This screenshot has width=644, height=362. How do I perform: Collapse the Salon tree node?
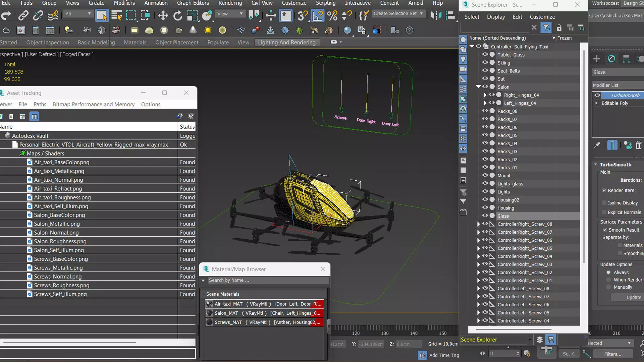click(x=478, y=86)
